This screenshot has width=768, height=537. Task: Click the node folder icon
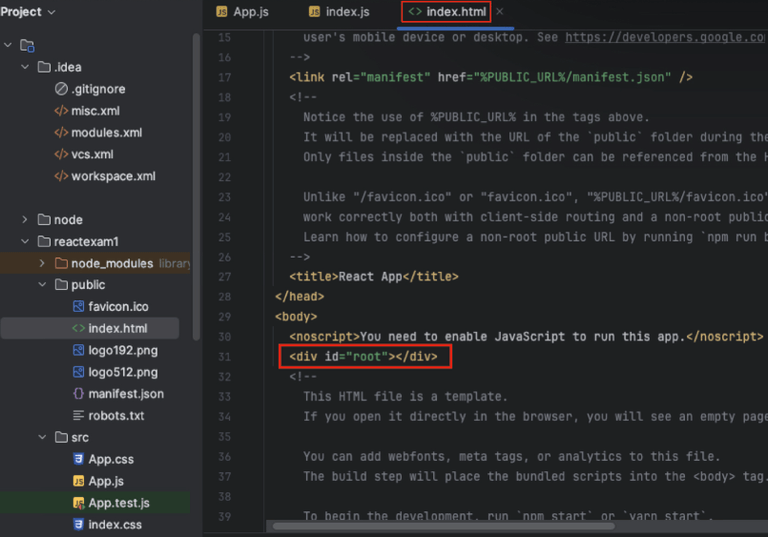pos(44,220)
